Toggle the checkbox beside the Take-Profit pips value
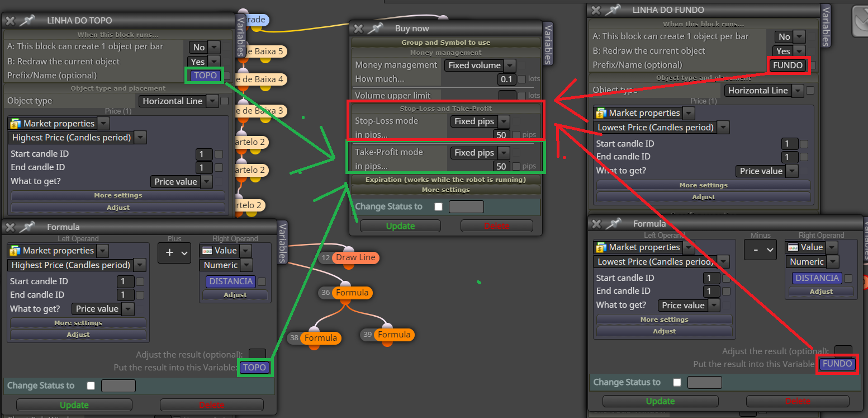Screen dimensions: 868x418 coord(516,166)
